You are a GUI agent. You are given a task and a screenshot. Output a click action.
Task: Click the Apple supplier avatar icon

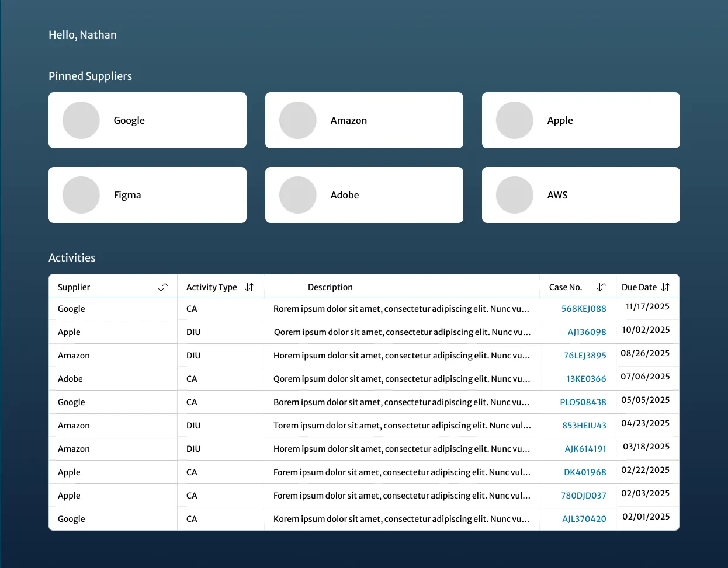[514, 120]
